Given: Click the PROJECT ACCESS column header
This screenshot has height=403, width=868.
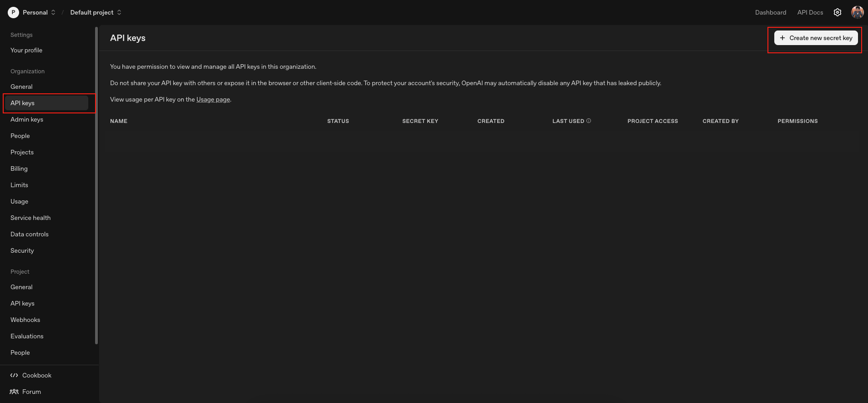Looking at the screenshot, I should (653, 121).
